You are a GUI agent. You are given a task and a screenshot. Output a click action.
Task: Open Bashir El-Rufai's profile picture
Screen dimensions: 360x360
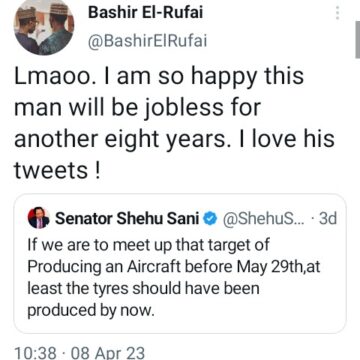coord(44,25)
